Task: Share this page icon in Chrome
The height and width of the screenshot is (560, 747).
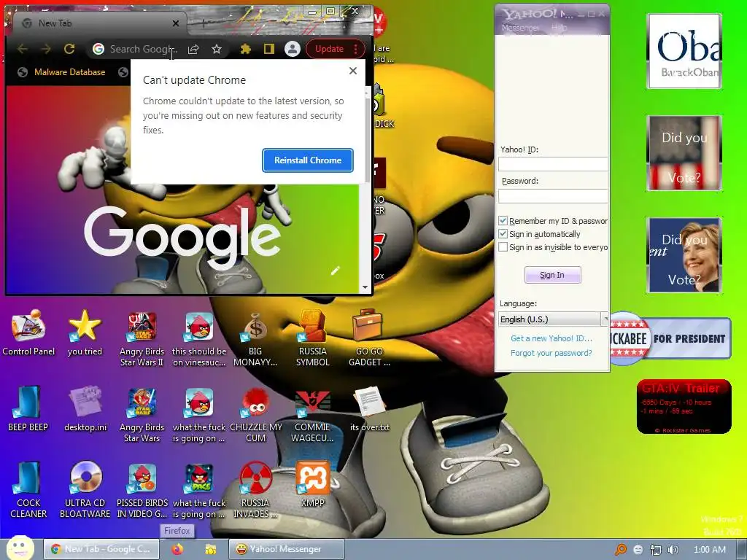Action: point(193,49)
